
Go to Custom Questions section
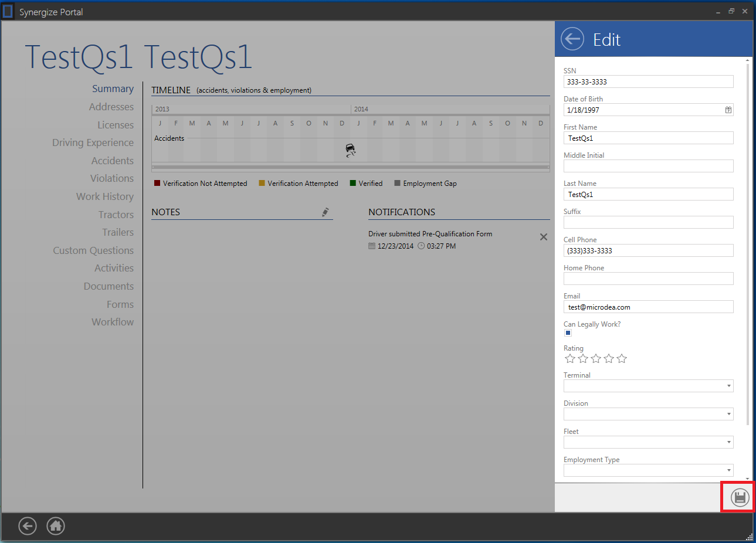(93, 250)
